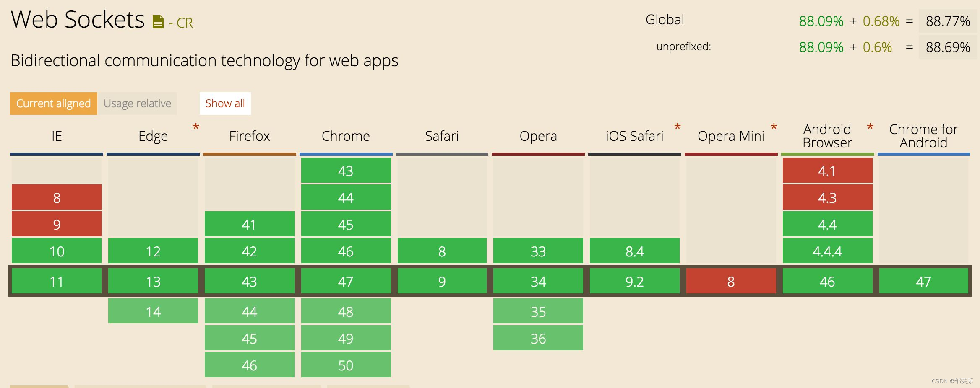
Task: Click the unprefixed usage percentage
Action: coord(948,47)
